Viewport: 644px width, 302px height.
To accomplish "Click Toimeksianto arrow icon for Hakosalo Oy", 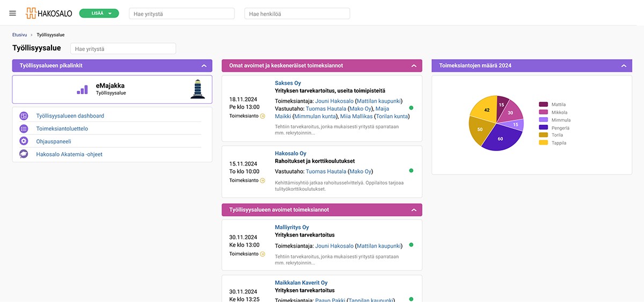I will 262,181.
